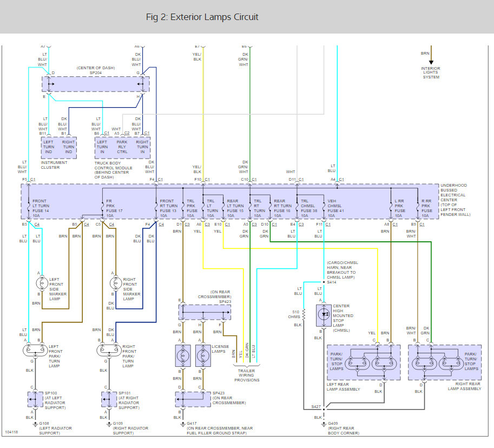Viewport: 494px width, 448px height.
Task: Click the UNDERHOOD BUSSED ELECTRICAL CENTER label
Action: click(x=455, y=200)
